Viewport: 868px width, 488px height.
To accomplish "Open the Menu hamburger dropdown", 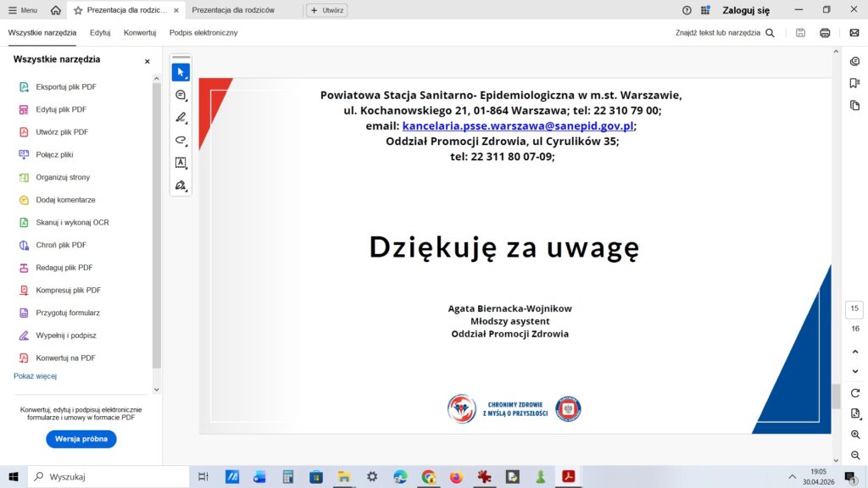I will (x=23, y=10).
